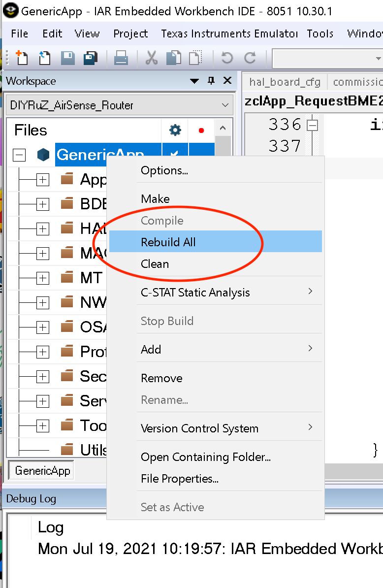Choose Options... in context menu
Screen dimensions: 383x588
click(216, 170)
